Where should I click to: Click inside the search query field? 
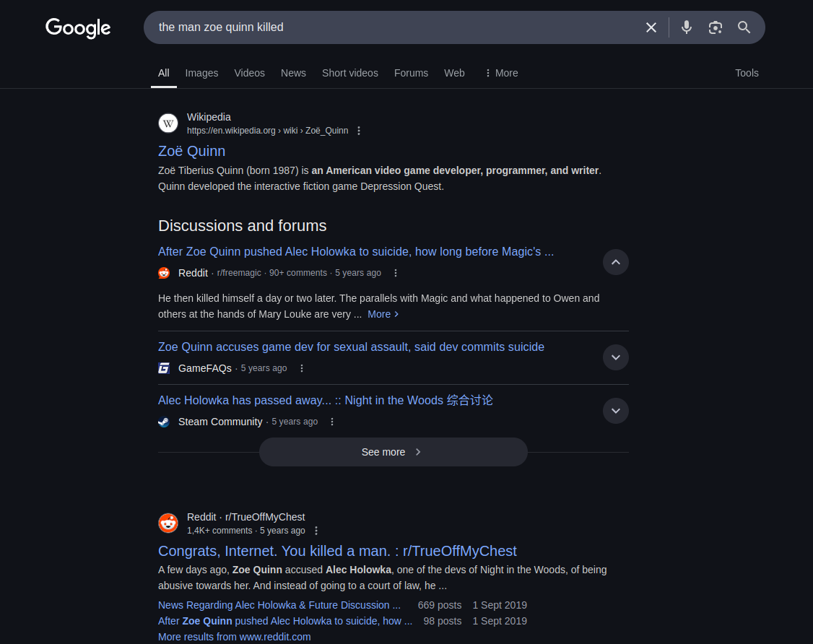[x=390, y=27]
